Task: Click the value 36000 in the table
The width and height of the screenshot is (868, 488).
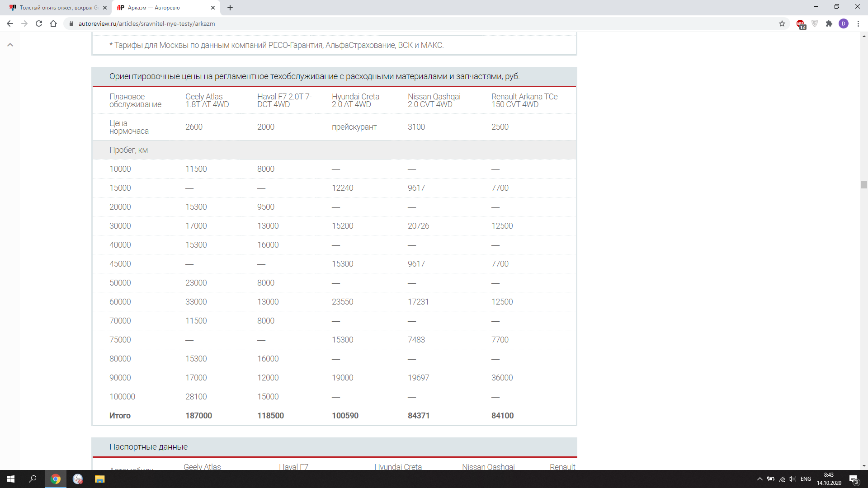Action: 502,378
